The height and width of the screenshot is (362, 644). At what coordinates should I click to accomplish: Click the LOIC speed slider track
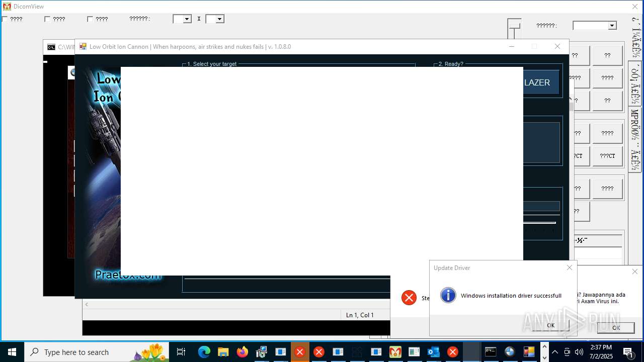(x=539, y=222)
